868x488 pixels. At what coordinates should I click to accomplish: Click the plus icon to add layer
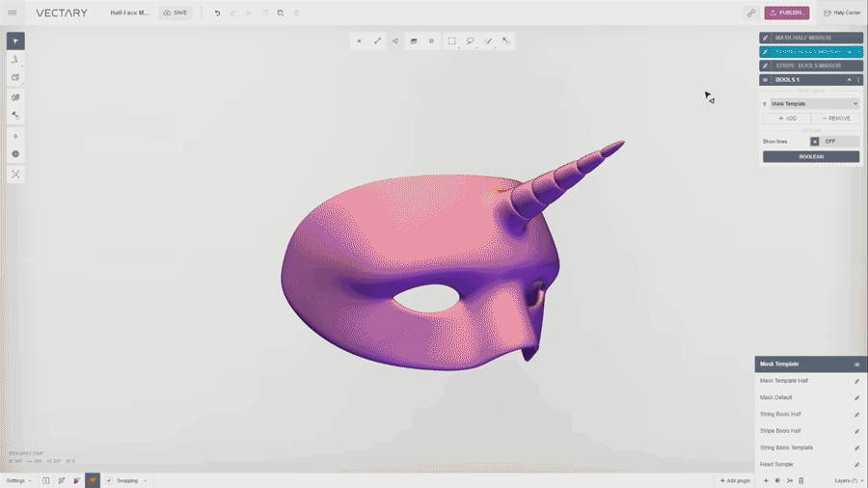click(x=766, y=480)
